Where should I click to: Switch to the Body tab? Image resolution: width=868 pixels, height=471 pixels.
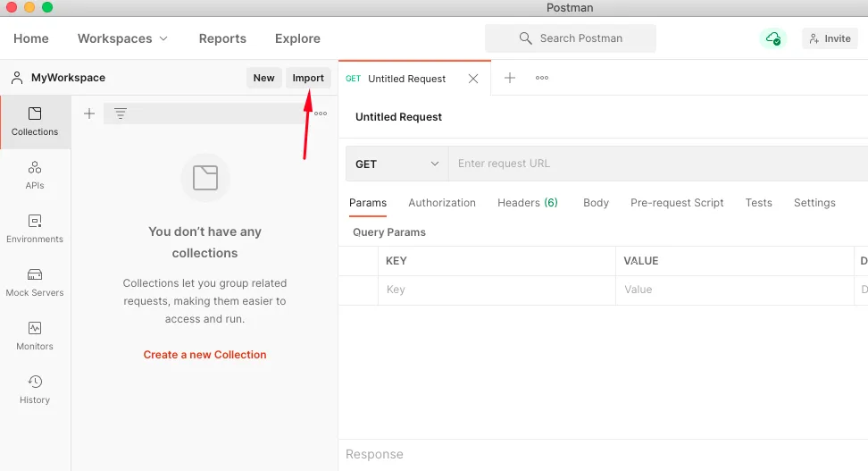[x=596, y=203]
